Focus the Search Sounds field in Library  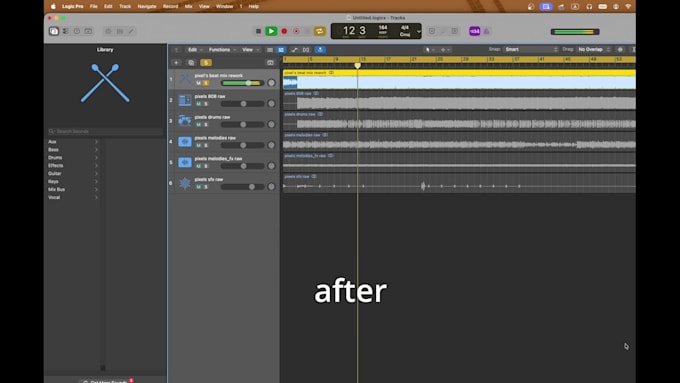105,131
